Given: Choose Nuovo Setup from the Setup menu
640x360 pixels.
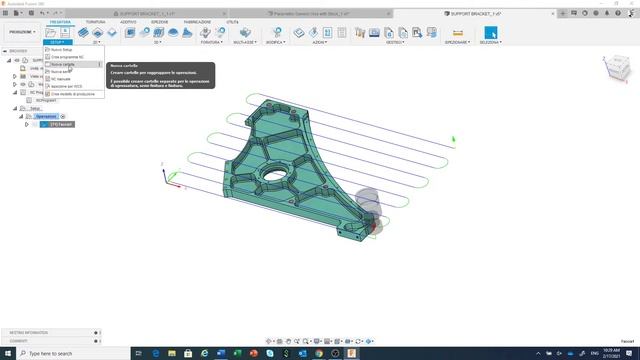Looking at the screenshot, I should 74,49.
